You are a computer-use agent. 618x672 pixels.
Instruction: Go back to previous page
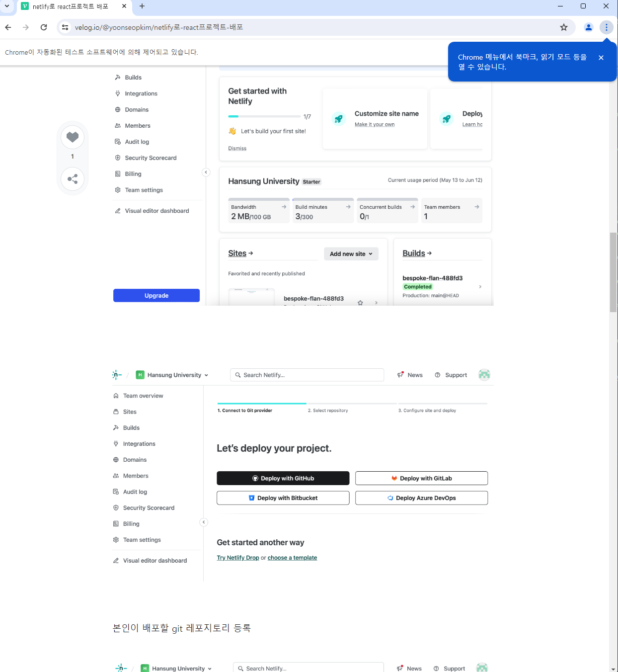click(8, 27)
